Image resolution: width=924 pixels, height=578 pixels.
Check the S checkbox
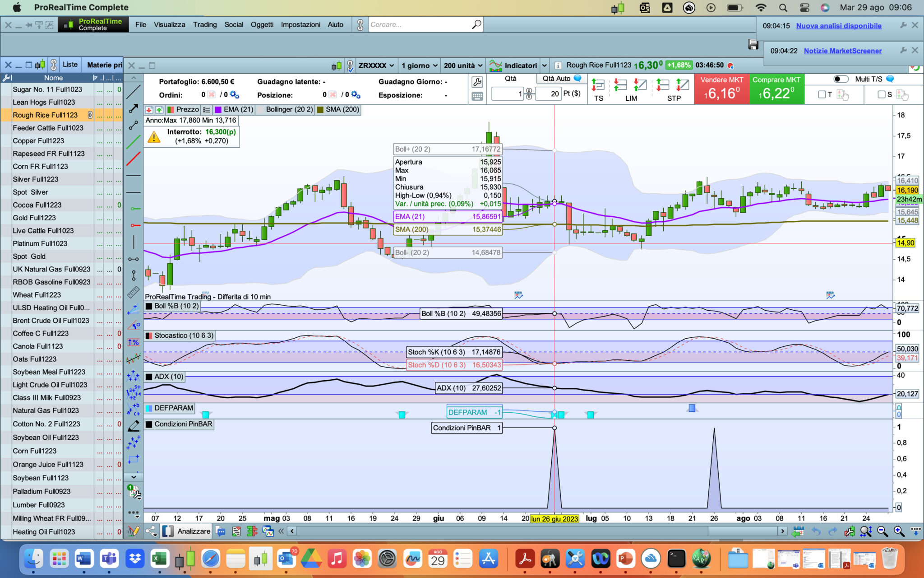(881, 94)
